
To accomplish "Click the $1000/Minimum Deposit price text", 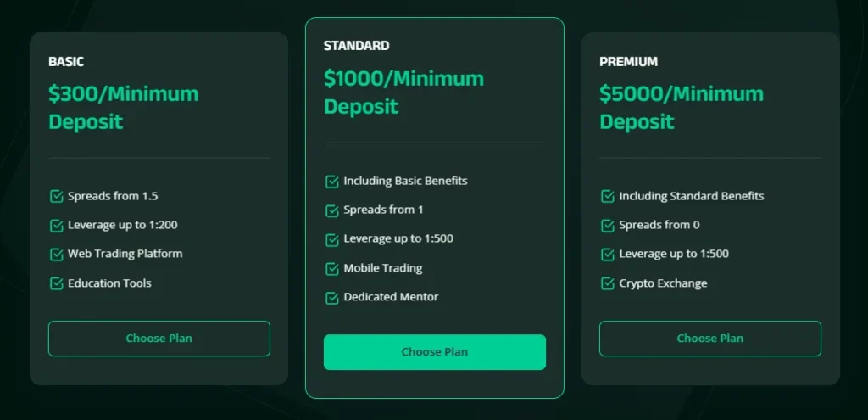I will [x=403, y=92].
